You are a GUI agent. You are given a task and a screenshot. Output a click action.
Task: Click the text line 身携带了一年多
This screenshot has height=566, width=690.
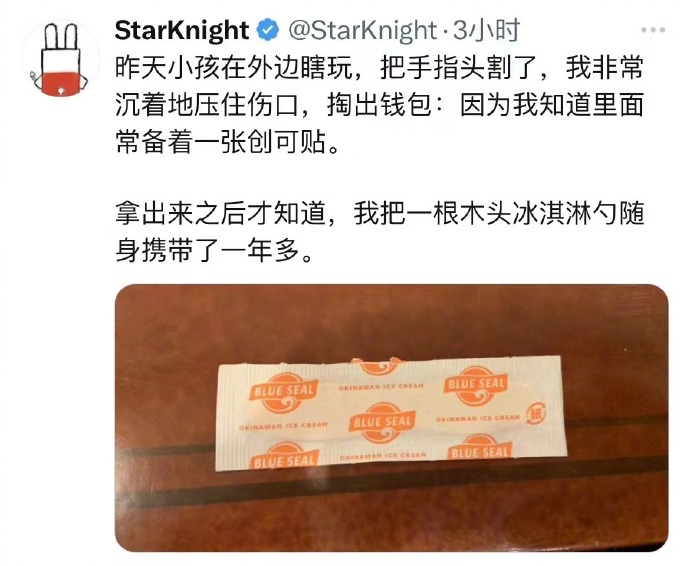tap(215, 251)
